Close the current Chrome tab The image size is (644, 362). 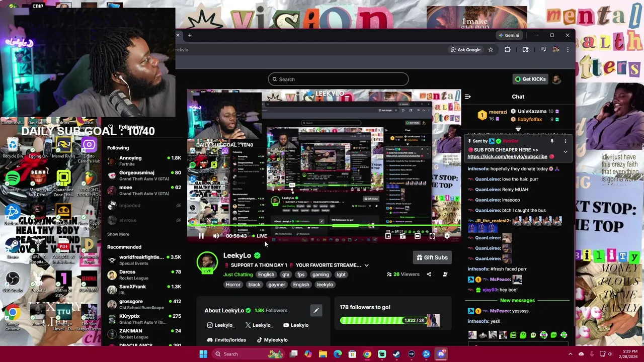coord(178,35)
